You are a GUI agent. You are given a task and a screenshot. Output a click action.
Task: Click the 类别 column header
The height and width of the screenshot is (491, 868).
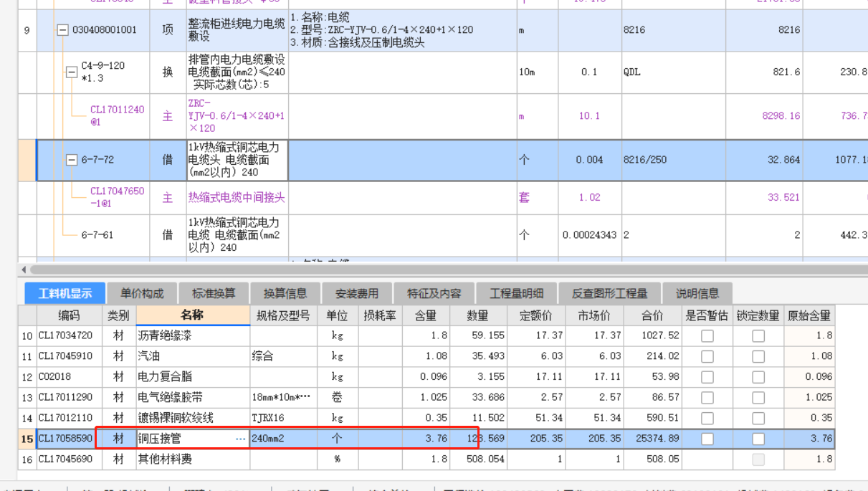[x=119, y=315]
